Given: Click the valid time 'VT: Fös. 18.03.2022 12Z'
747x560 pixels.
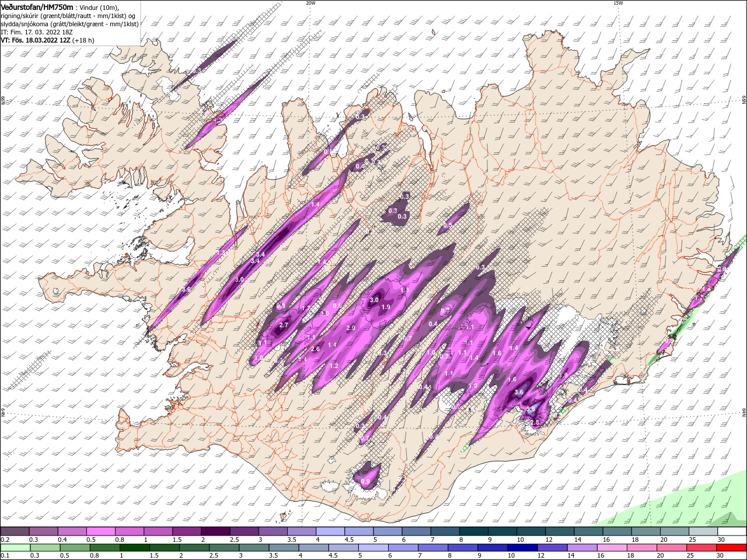Looking at the screenshot, I should tap(36, 40).
